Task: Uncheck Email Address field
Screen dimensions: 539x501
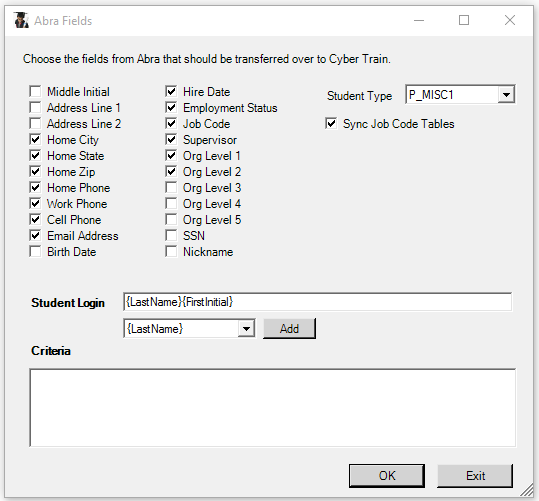Action: click(x=35, y=236)
